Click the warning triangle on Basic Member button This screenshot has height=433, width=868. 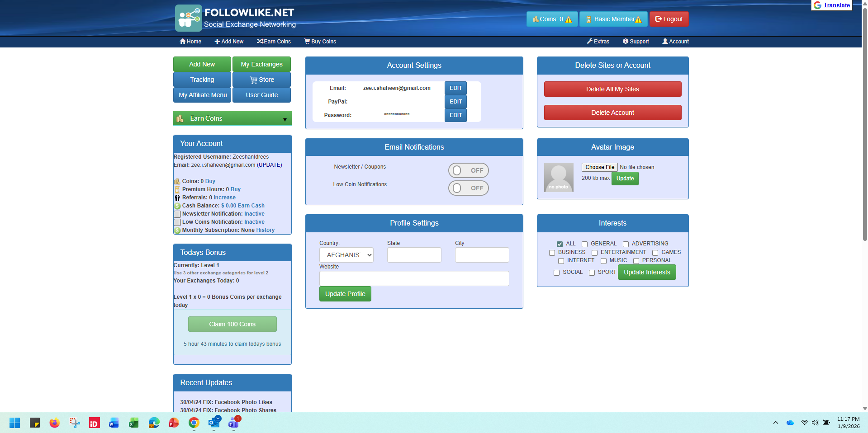pyautogui.click(x=638, y=19)
